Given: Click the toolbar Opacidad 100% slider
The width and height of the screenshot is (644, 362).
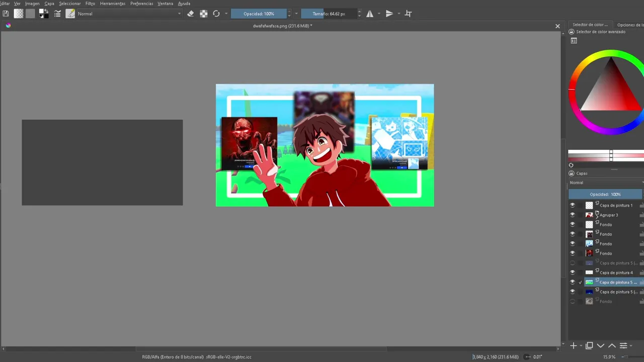Looking at the screenshot, I should coord(259,14).
